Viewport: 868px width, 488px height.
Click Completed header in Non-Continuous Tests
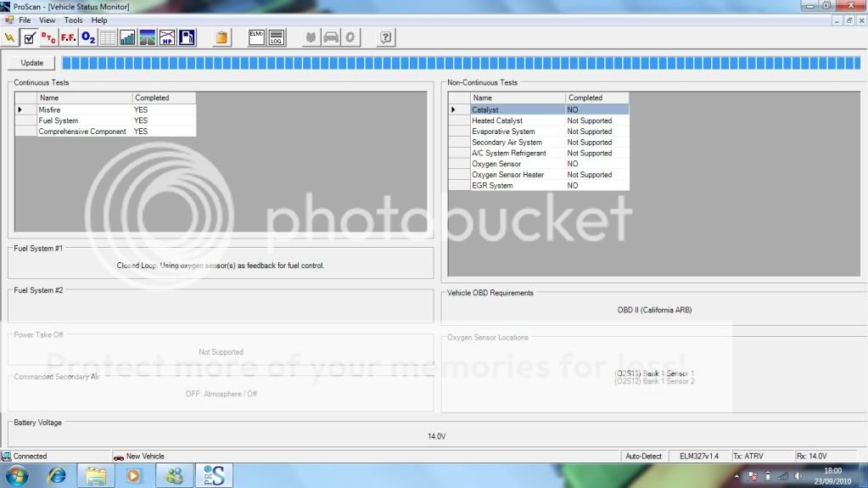[x=597, y=98]
